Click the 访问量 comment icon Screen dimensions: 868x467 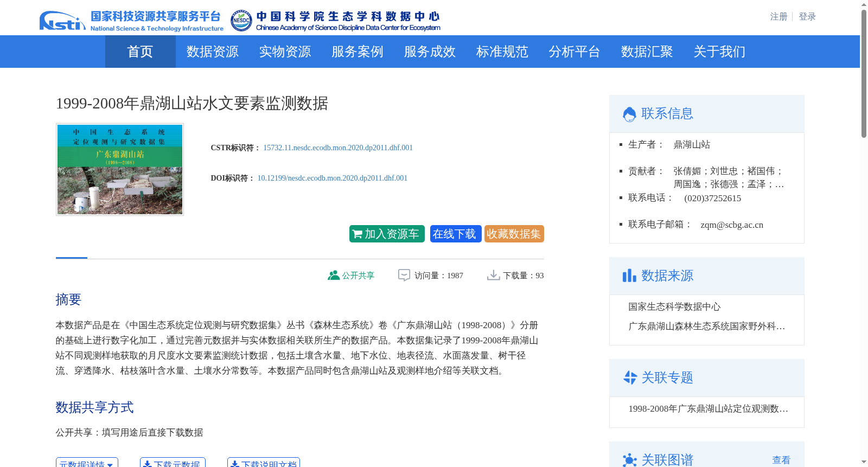[x=404, y=276]
